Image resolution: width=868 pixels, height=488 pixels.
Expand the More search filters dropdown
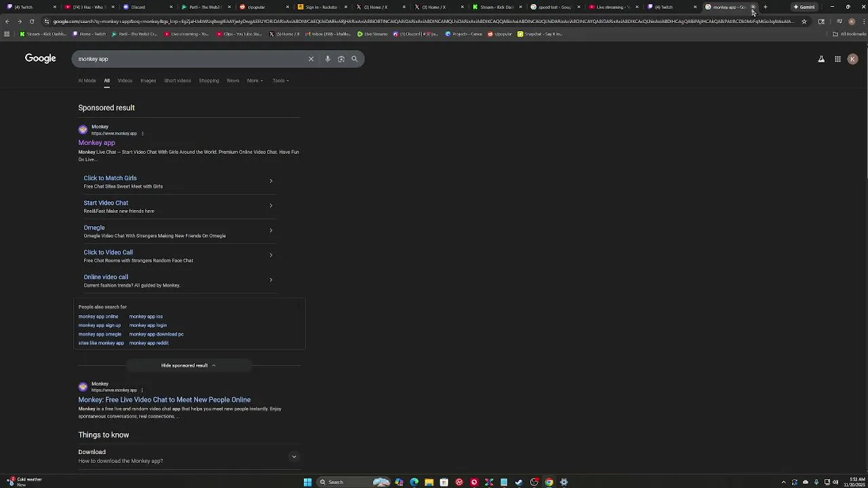[x=254, y=81]
